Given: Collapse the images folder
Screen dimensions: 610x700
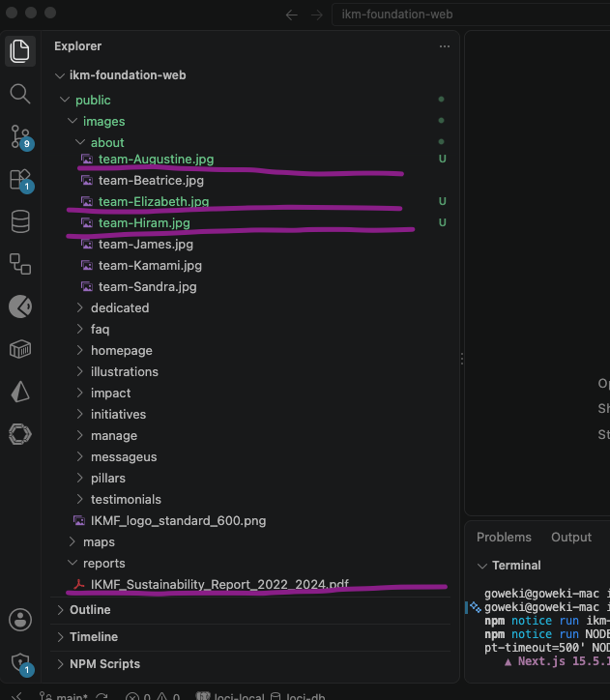Looking at the screenshot, I should coord(73,121).
